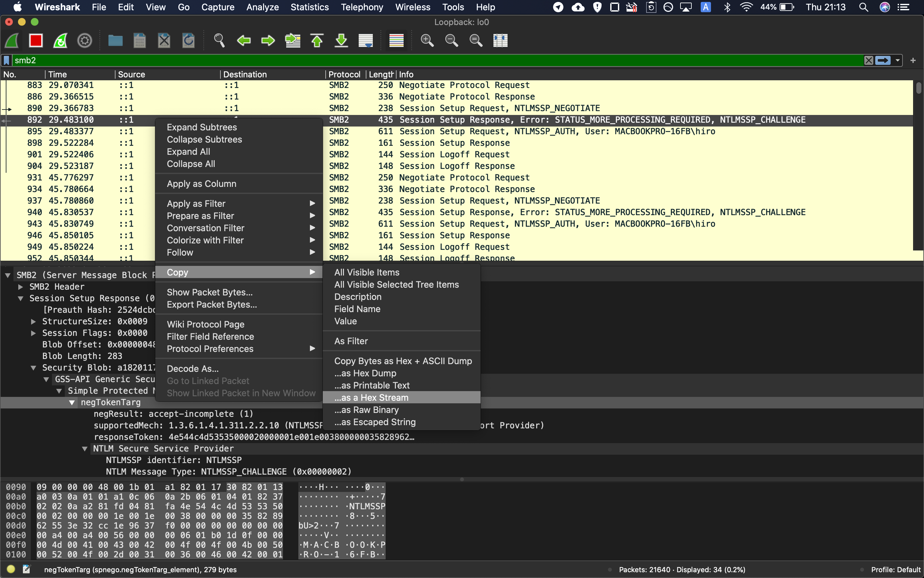Screen dimensions: 924x578
Task: Choose Copy As Filter option
Action: click(402, 341)
